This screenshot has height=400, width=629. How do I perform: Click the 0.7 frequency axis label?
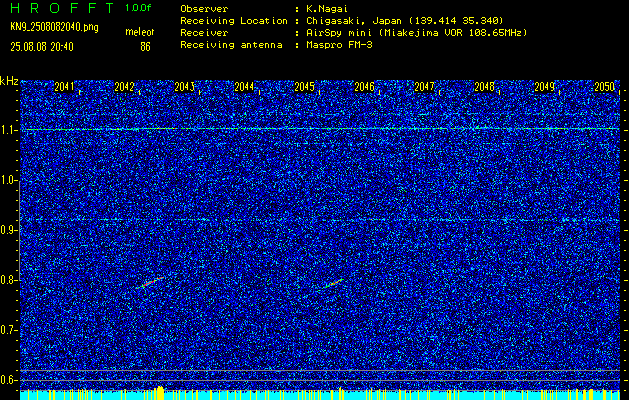(x=8, y=330)
